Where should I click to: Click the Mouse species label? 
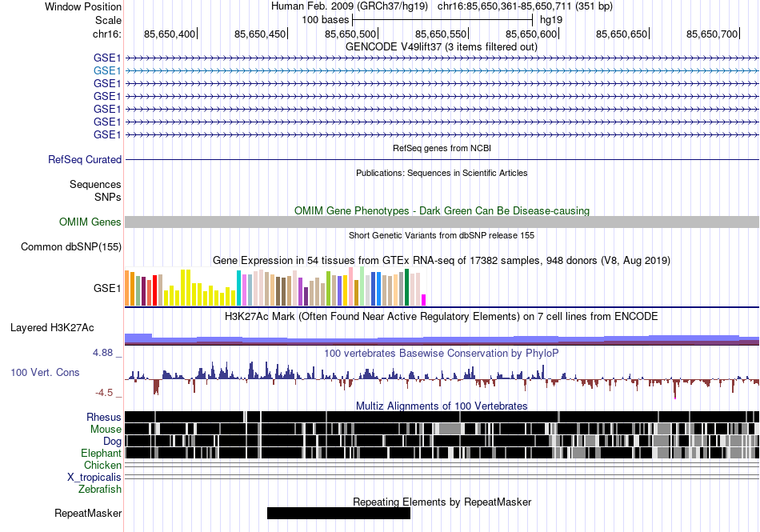pyautogui.click(x=106, y=430)
